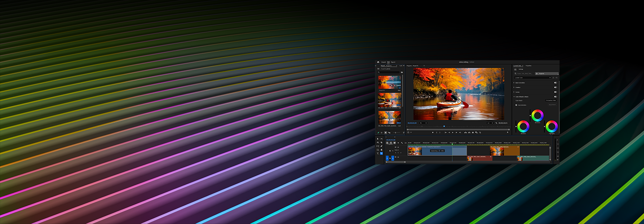644x224 pixels.
Task: Export frame with camera icon
Action: tap(473, 132)
